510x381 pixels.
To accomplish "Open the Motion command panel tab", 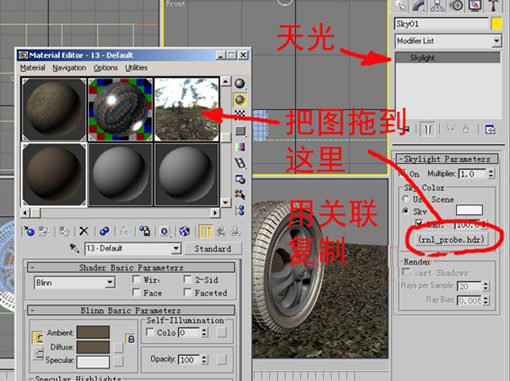I will click(456, 6).
